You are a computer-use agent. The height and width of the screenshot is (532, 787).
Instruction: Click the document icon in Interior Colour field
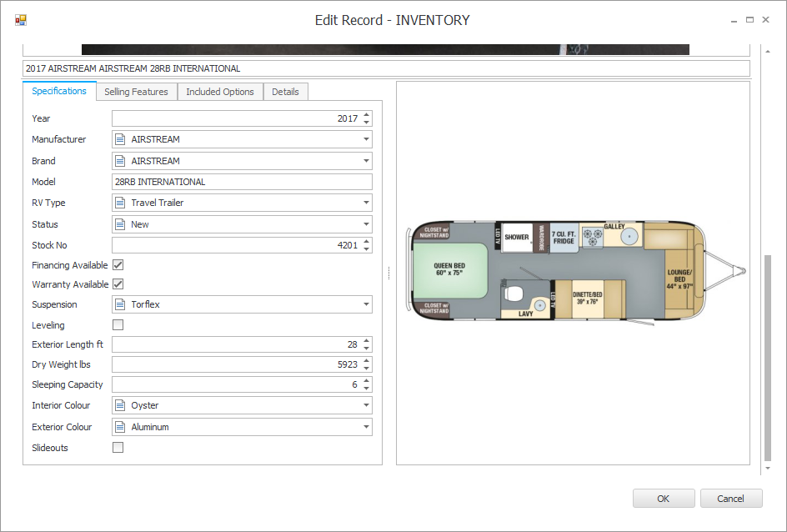pos(120,405)
